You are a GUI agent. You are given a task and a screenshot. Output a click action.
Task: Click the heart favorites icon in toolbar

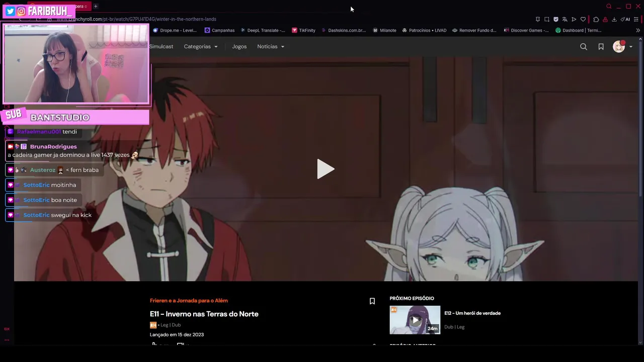[583, 19]
